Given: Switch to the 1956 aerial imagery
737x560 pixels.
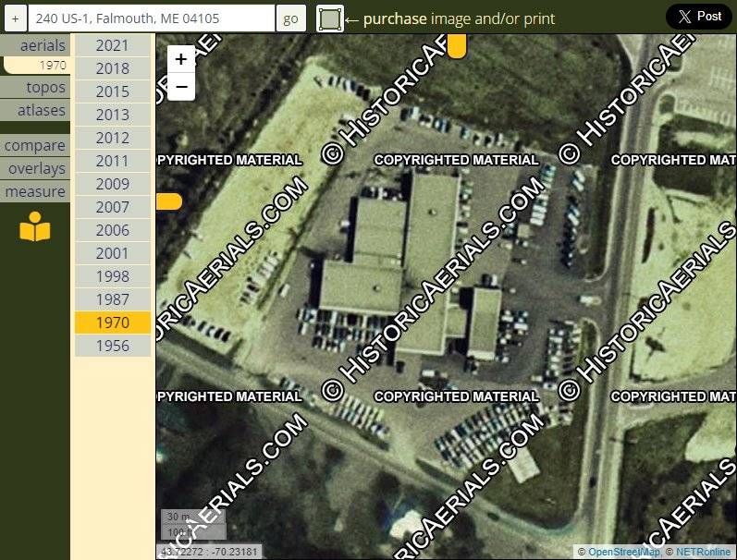Looking at the screenshot, I should (x=112, y=346).
